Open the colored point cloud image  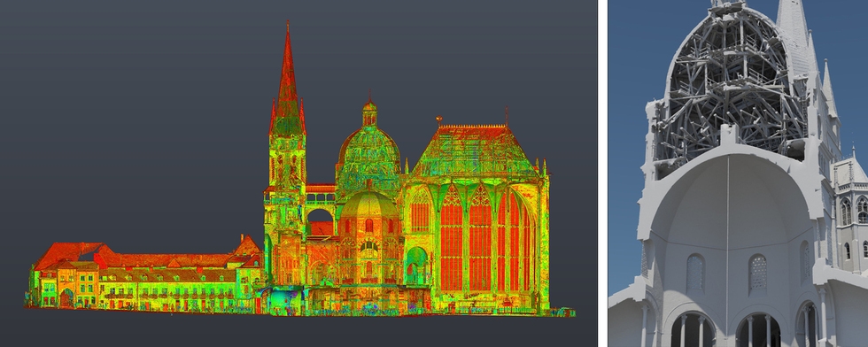[x=299, y=173]
